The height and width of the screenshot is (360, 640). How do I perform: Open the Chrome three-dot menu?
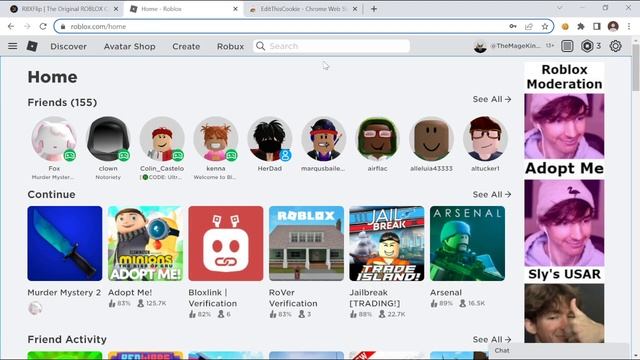pos(629,27)
